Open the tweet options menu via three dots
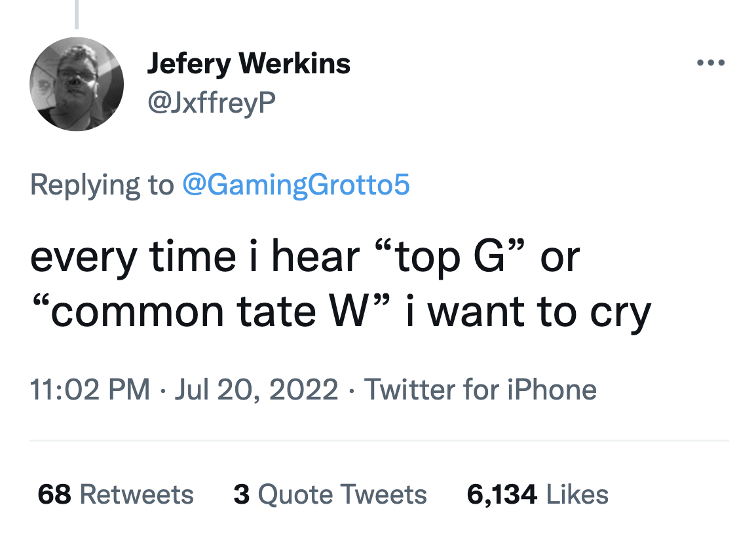756x541 pixels. click(x=711, y=62)
